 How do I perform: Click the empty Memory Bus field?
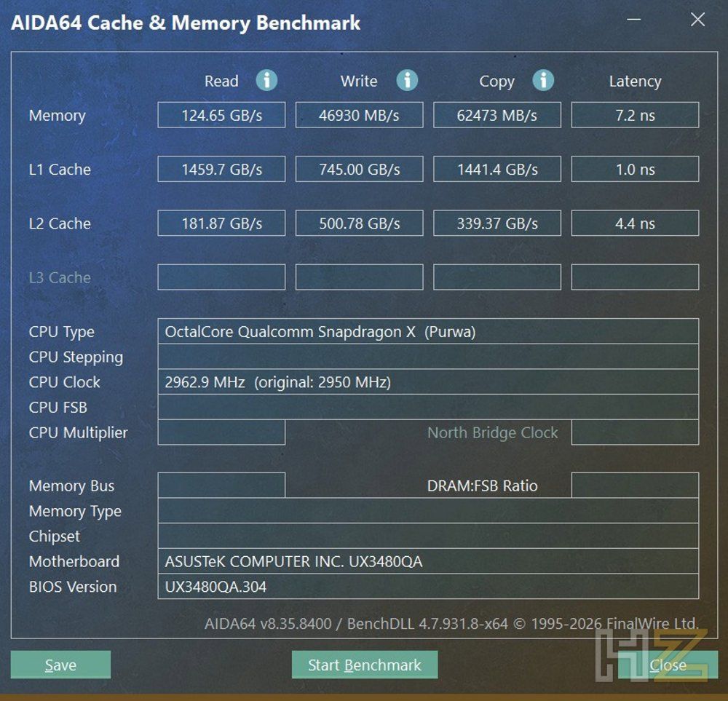coord(221,485)
